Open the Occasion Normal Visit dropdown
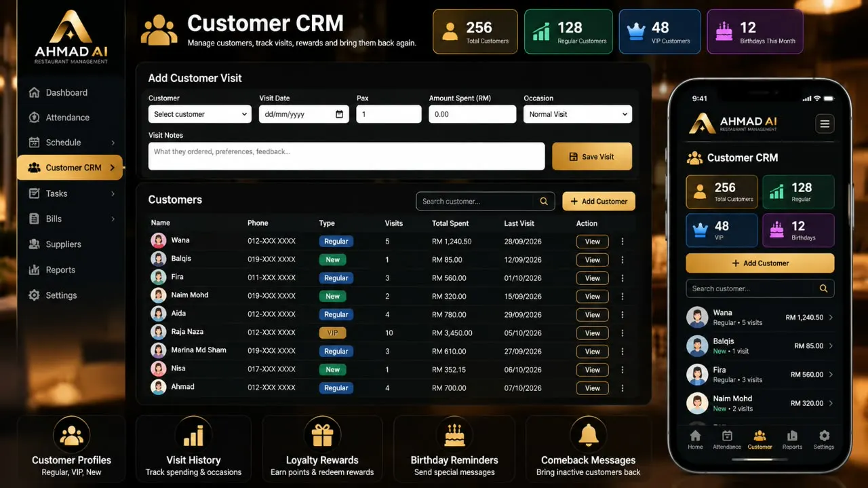The height and width of the screenshot is (488, 868). click(x=577, y=114)
